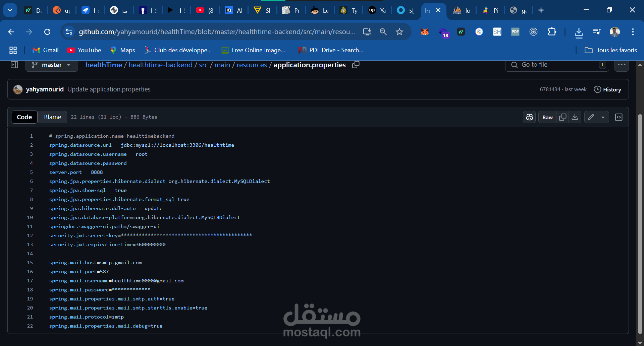Open Chrome three-dot menu
Screen dimensions: 644x346
click(633, 32)
